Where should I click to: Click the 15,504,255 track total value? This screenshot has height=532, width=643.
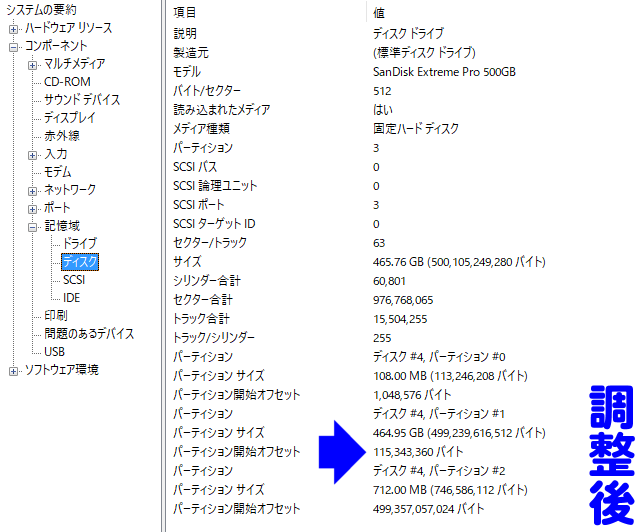pos(400,319)
